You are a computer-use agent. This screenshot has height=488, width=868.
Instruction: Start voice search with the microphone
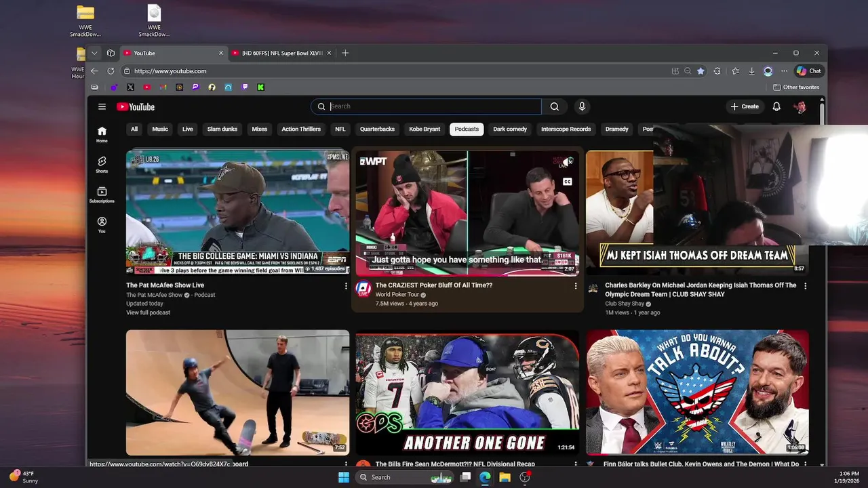click(582, 106)
